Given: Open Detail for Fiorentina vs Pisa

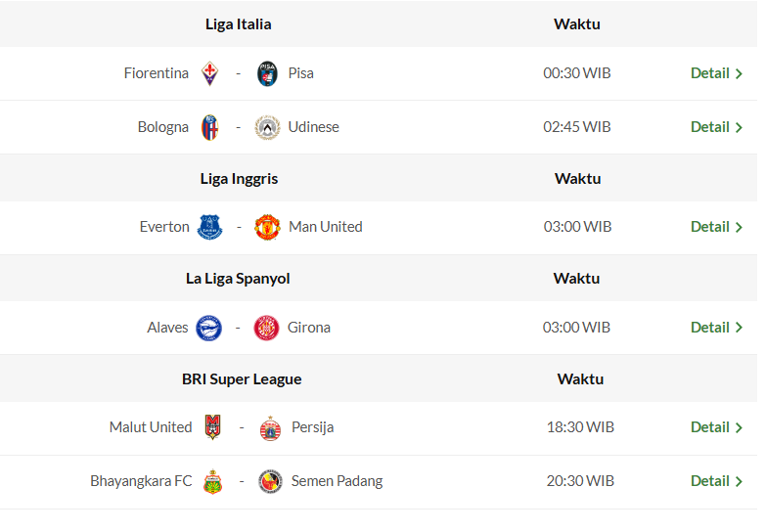Looking at the screenshot, I should (716, 73).
